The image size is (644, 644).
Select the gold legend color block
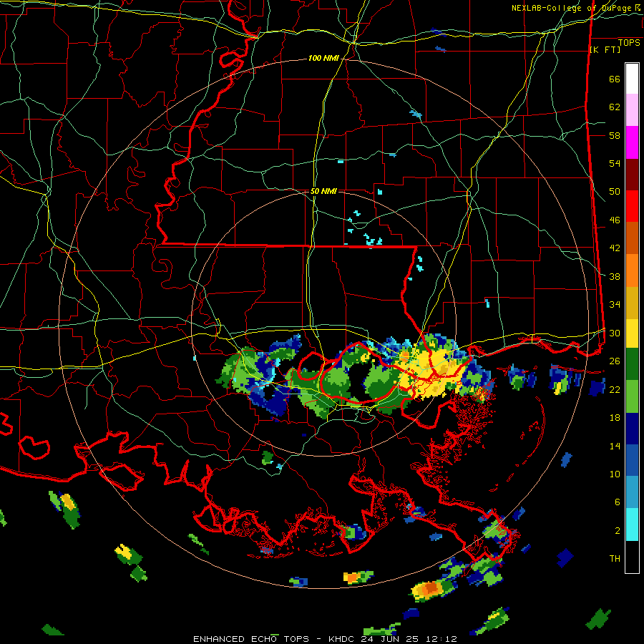pos(632,303)
